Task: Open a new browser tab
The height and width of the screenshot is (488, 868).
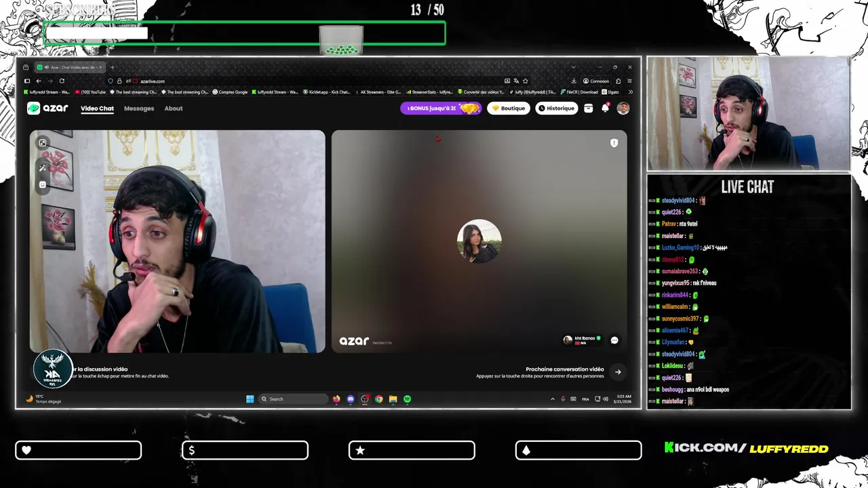Action: 113,67
